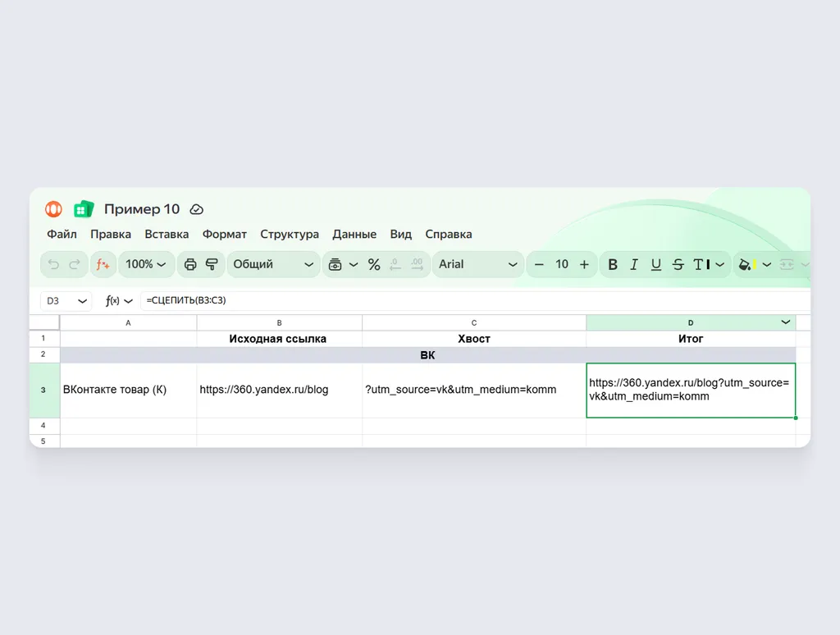The image size is (840, 635).
Task: Open column D header dropdown arrow
Action: coord(785,322)
